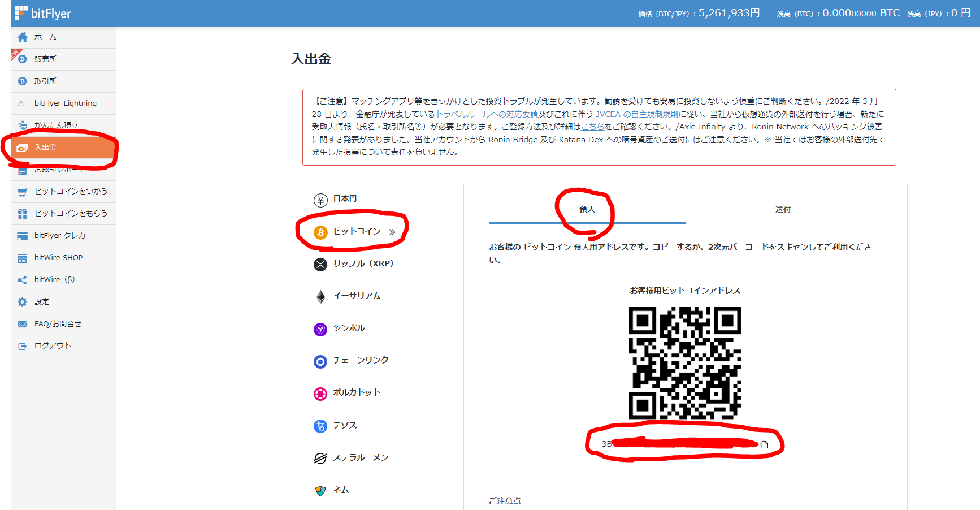The image size is (980, 510).
Task: Click the Tezos icon
Action: pos(320,426)
